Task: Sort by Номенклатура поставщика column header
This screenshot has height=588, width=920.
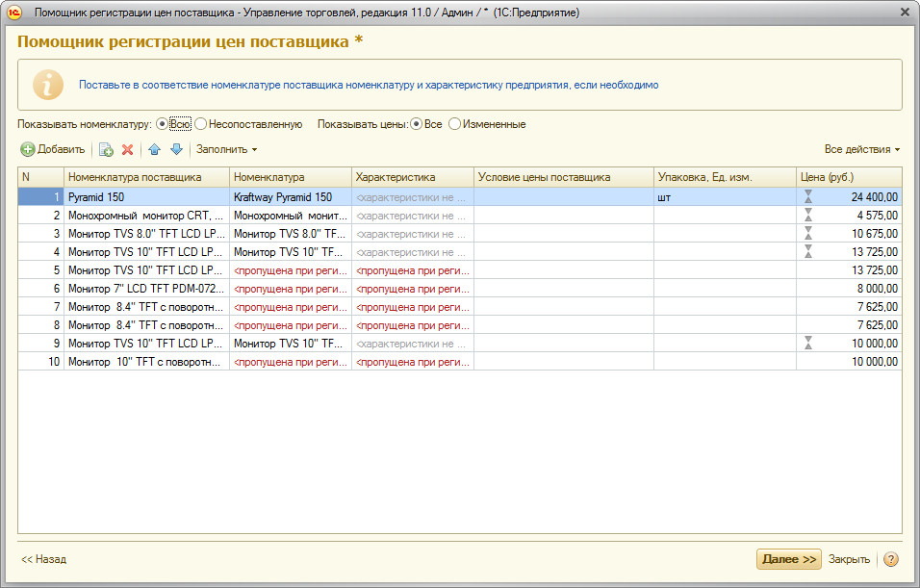Action: pos(146,177)
